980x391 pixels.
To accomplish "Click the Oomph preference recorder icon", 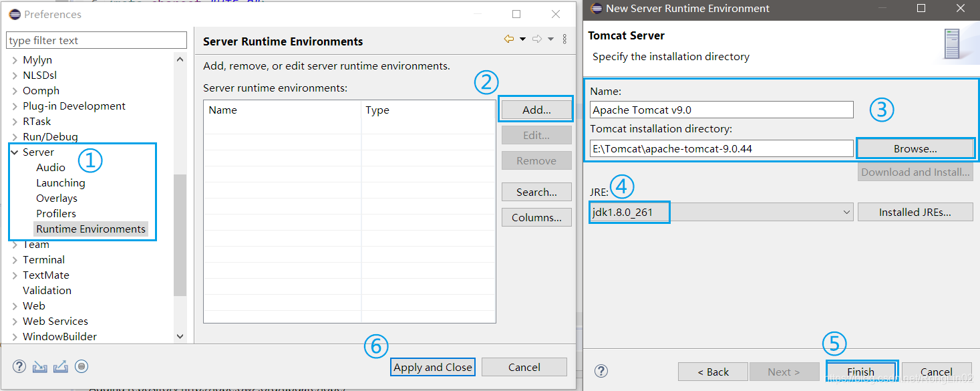I will tap(81, 366).
